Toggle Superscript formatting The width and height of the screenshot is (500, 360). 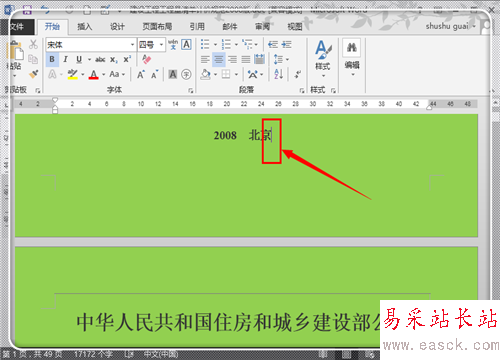pyautogui.click(x=127, y=59)
